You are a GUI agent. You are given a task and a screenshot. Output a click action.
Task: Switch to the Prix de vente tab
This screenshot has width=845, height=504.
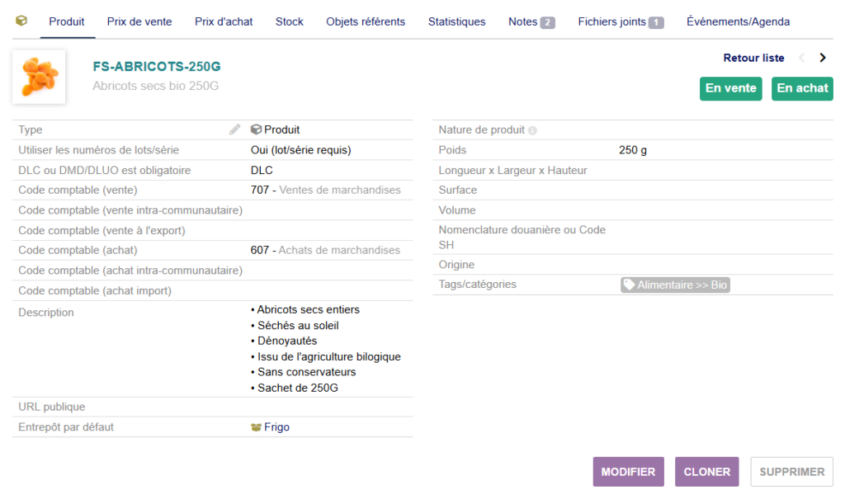139,21
